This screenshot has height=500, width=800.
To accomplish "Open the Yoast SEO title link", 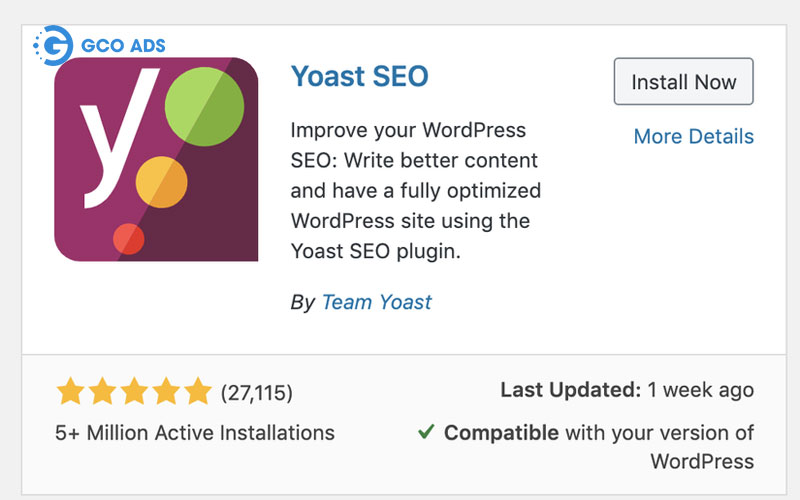I will pyautogui.click(x=359, y=76).
